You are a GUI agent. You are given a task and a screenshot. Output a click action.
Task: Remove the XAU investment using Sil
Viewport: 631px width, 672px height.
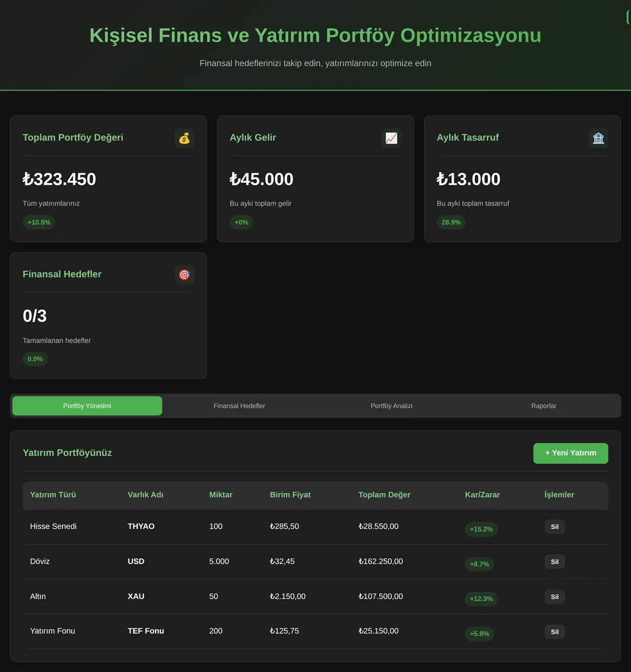tap(555, 597)
